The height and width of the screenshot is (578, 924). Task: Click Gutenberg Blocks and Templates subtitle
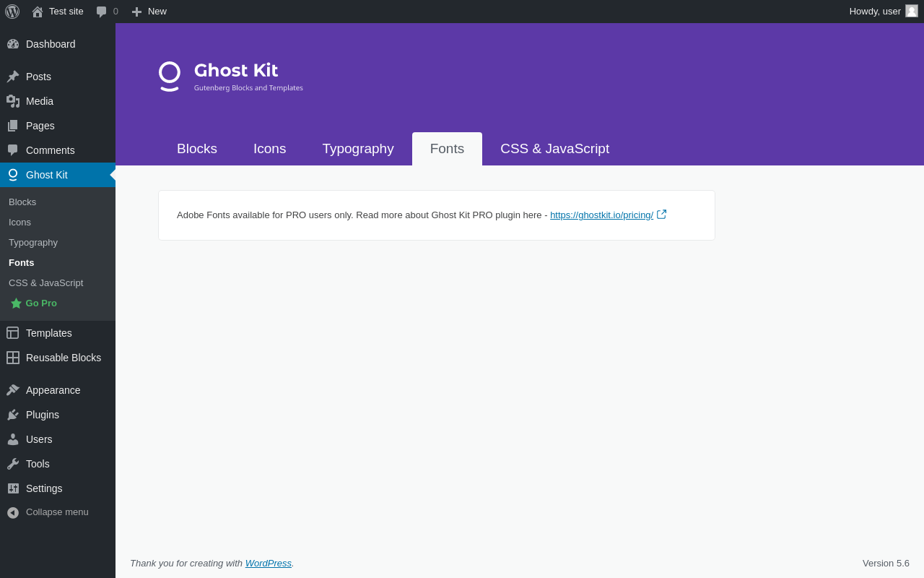pyautogui.click(x=248, y=88)
